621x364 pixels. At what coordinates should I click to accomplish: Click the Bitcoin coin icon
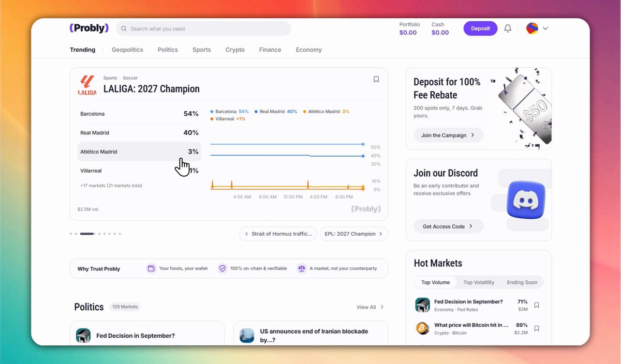click(x=423, y=328)
